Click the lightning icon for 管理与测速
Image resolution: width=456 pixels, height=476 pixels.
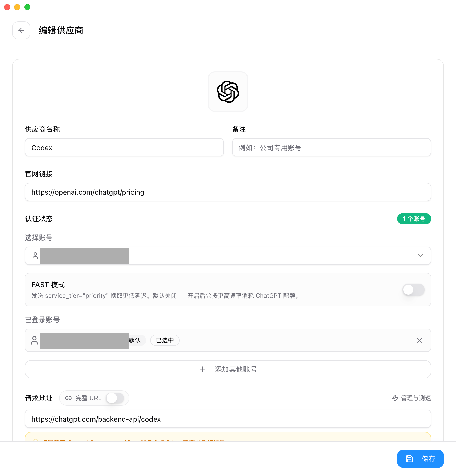395,398
